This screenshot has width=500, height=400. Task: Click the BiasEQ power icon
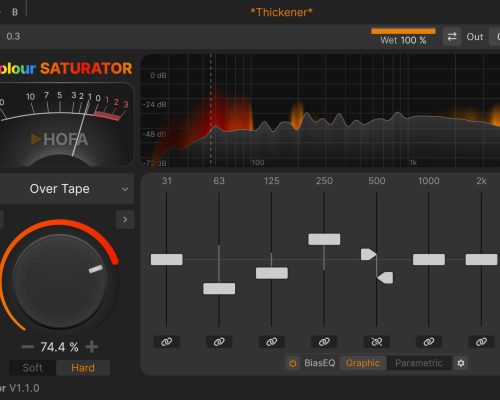pyautogui.click(x=293, y=363)
